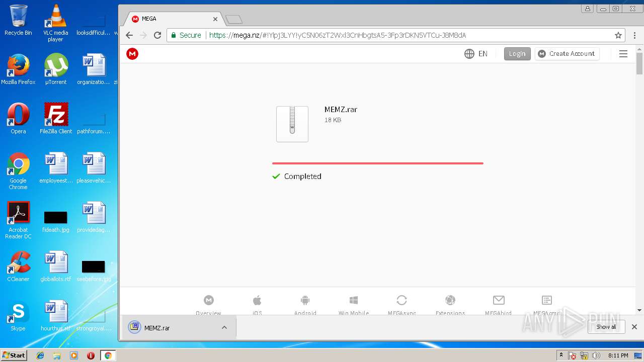
Task: Open Windows Explorer folder in taskbar
Action: pyautogui.click(x=57, y=355)
